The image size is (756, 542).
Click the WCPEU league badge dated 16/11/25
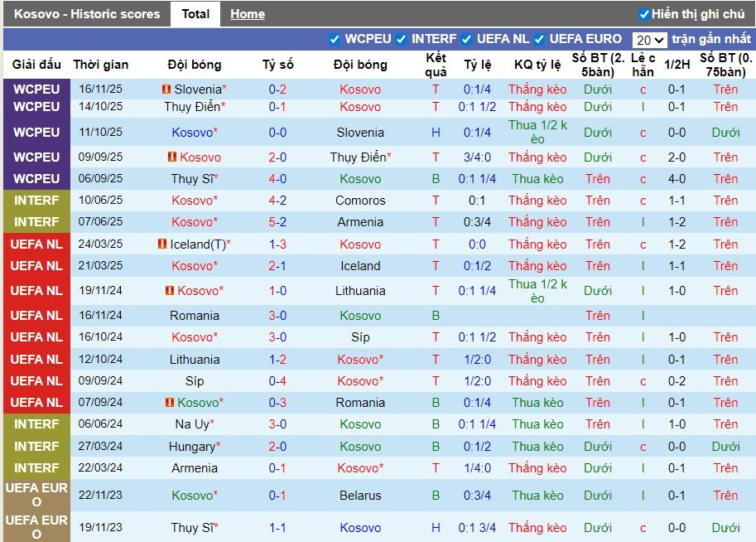point(36,90)
